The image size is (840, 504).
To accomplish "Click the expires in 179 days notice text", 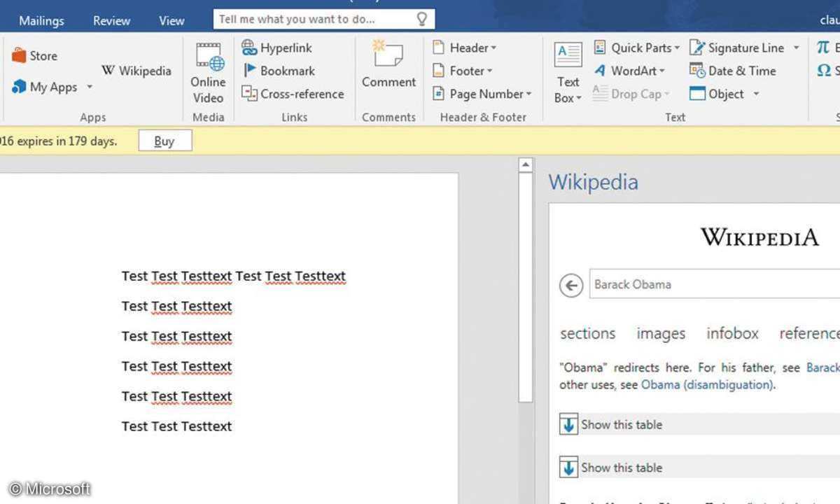I will [x=58, y=141].
